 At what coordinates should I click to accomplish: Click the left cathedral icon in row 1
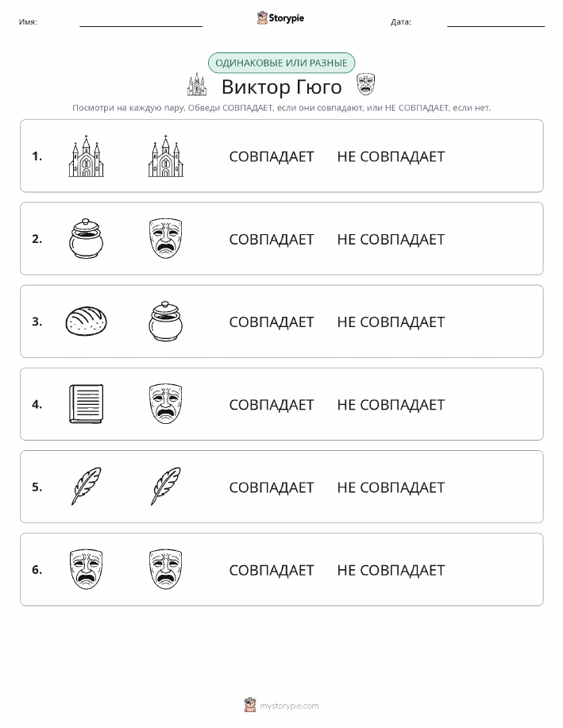click(x=86, y=156)
